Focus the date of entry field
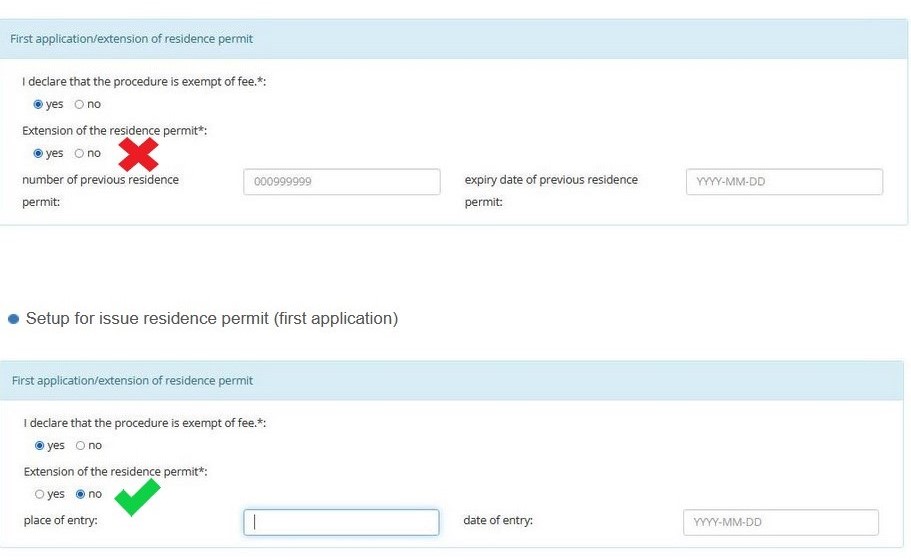The width and height of the screenshot is (911, 560). pyautogui.click(x=781, y=522)
